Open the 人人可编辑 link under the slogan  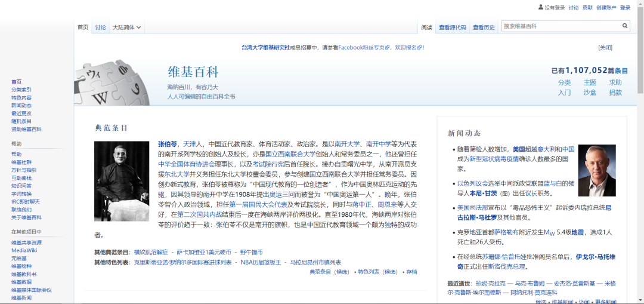click(x=181, y=97)
